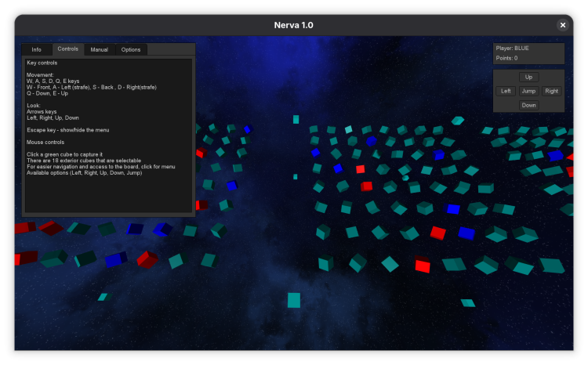This screenshot has width=588, height=365.
Task: Click the isolated teal cube above the right grid
Action: click(x=296, y=119)
